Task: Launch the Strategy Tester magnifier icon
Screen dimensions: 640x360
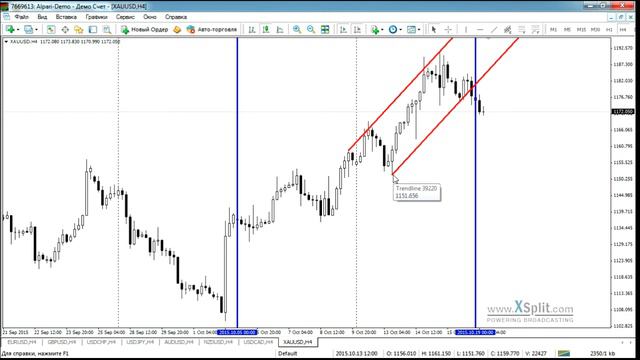Action: (x=107, y=29)
